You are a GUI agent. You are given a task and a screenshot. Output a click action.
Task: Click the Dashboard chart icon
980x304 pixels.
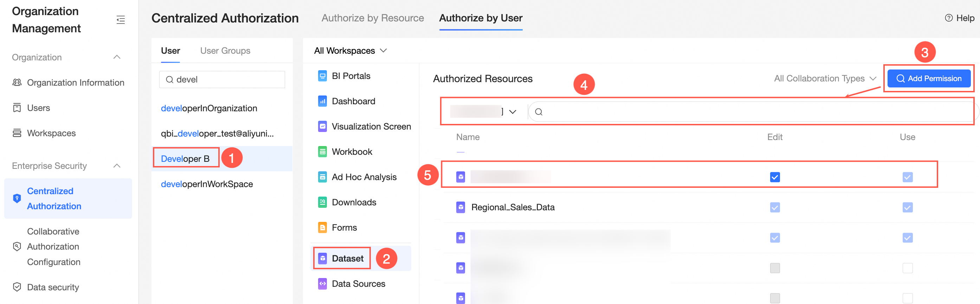(x=322, y=101)
